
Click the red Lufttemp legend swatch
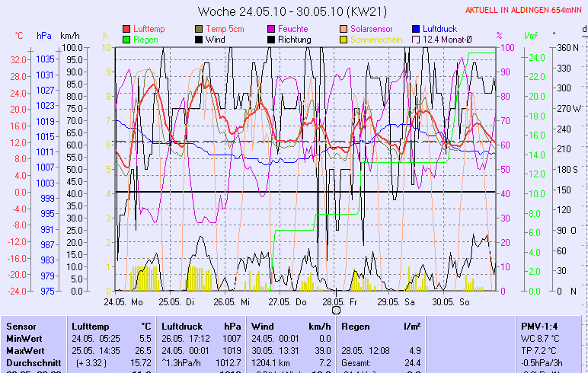coord(126,29)
